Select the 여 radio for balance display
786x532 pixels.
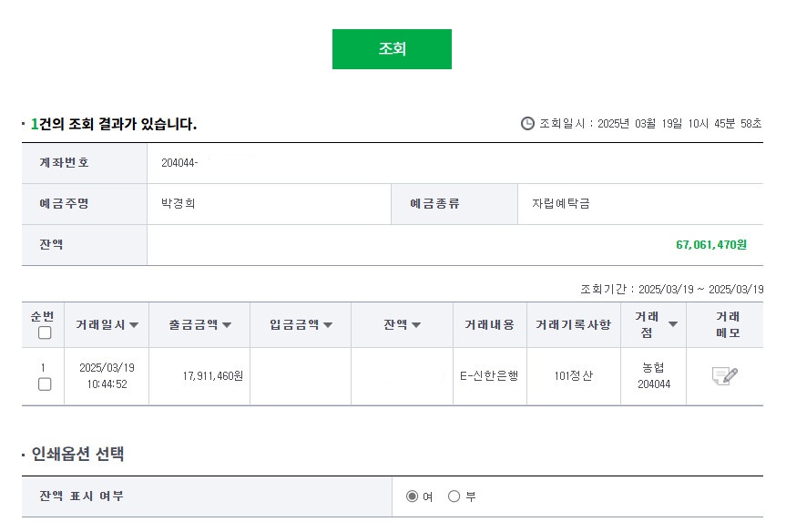click(413, 496)
